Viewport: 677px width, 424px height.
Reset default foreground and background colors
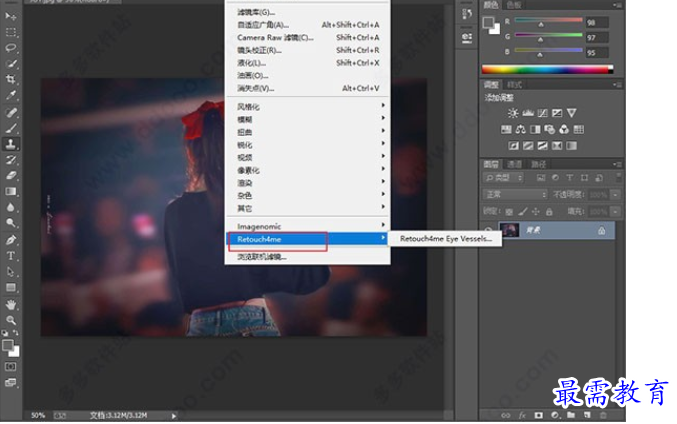(x=5, y=333)
